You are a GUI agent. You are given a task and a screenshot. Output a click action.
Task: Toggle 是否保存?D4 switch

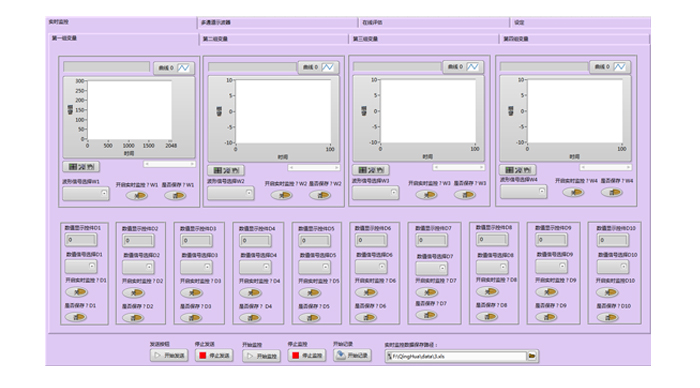pos(250,318)
